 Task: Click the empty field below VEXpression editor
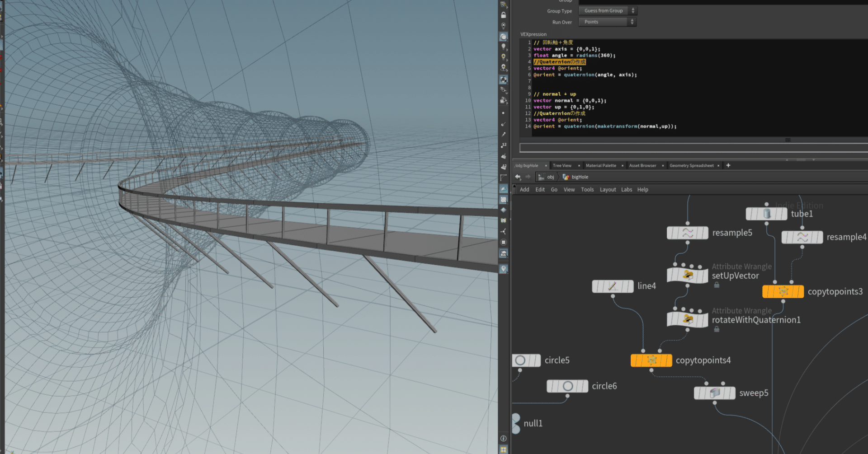click(693, 148)
